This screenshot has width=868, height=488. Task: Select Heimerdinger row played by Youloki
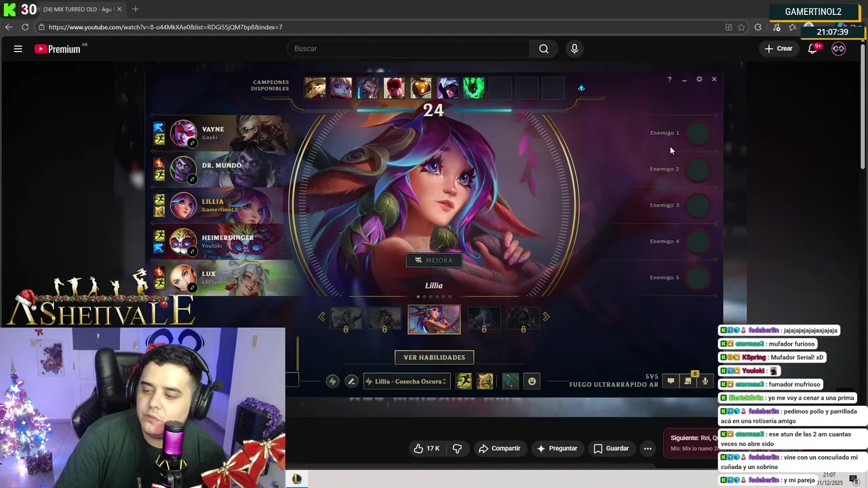pos(222,242)
